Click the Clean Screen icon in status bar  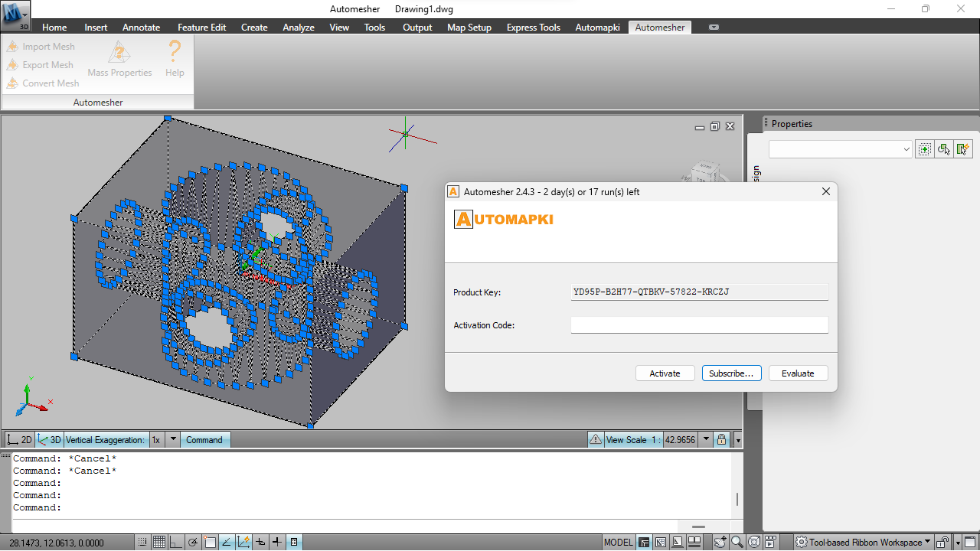tap(970, 543)
